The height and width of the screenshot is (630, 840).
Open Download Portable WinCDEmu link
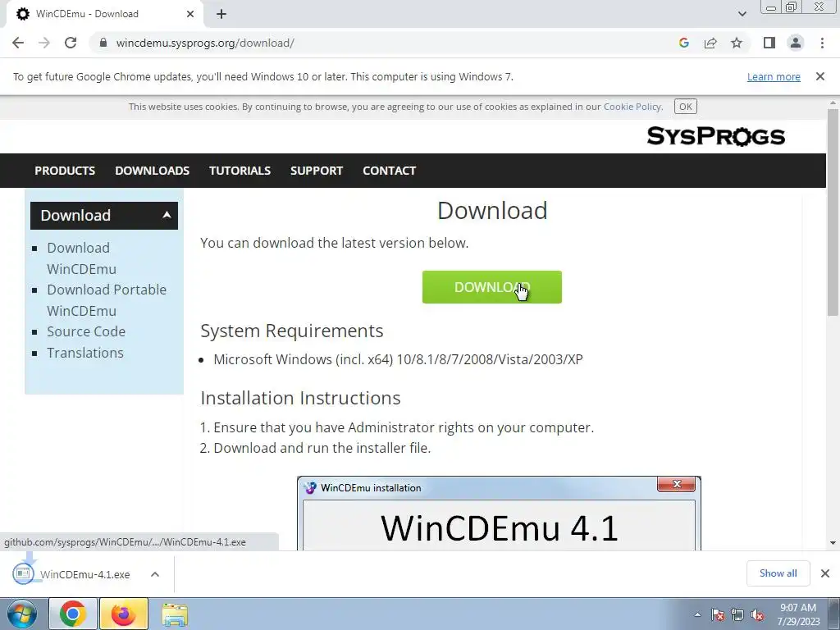click(107, 300)
